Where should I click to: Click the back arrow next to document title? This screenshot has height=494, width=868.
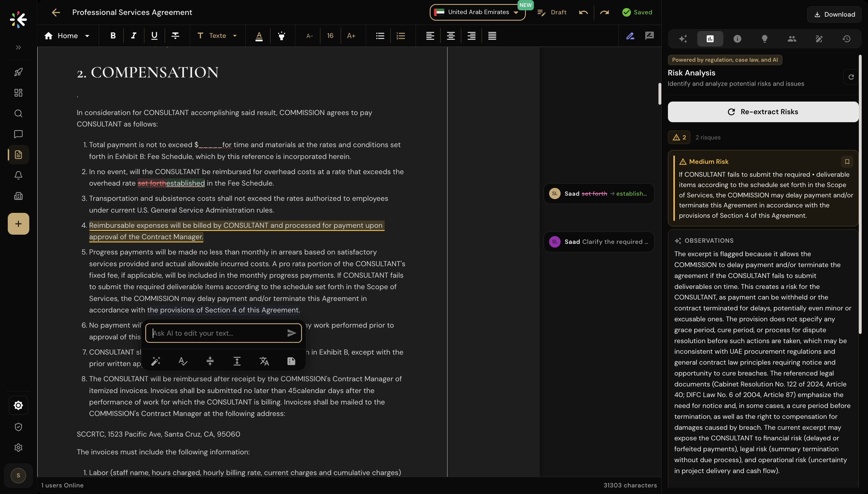click(x=56, y=13)
